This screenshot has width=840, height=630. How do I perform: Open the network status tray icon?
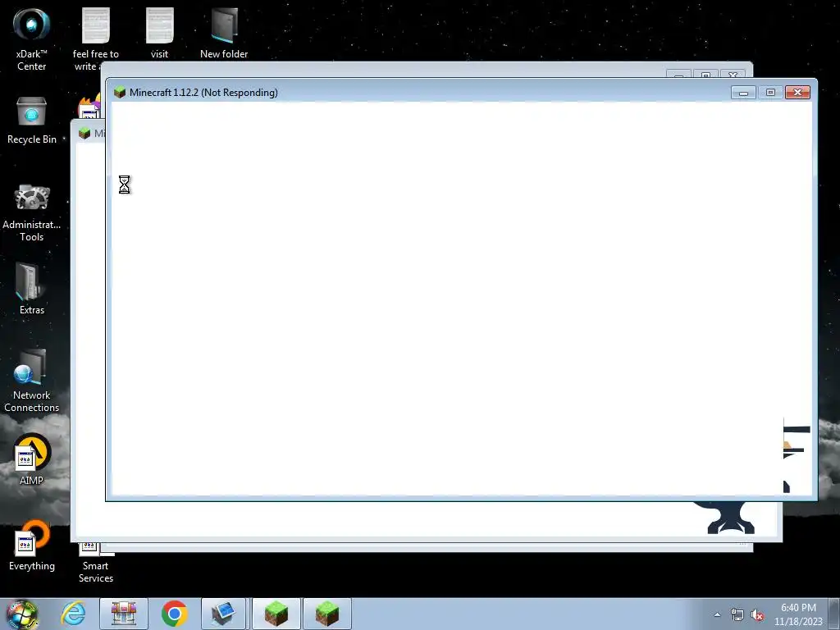pyautogui.click(x=737, y=615)
